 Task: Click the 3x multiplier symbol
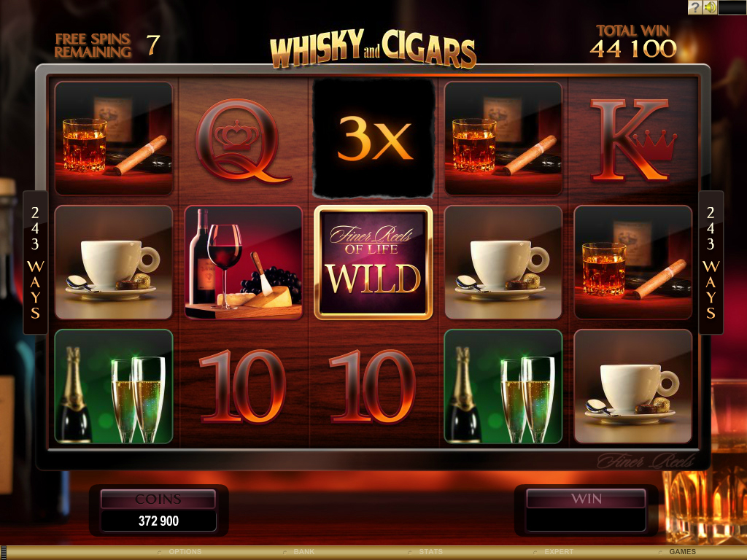coord(374,138)
